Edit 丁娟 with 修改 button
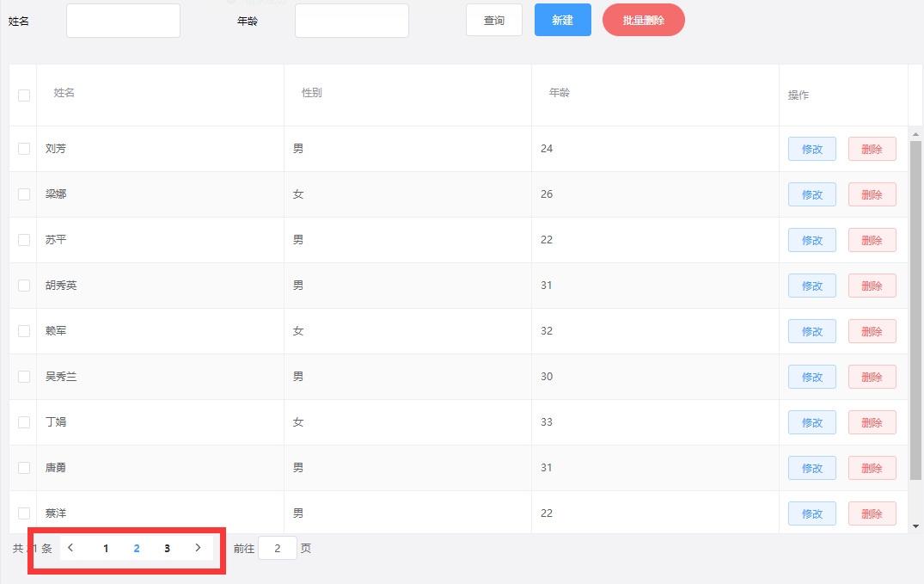Screen dimensions: 924x584 click(x=812, y=422)
